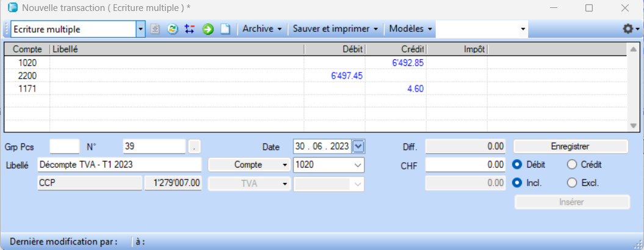Select the Excl. radio option
Image resolution: width=644 pixels, height=250 pixels.
572,182
